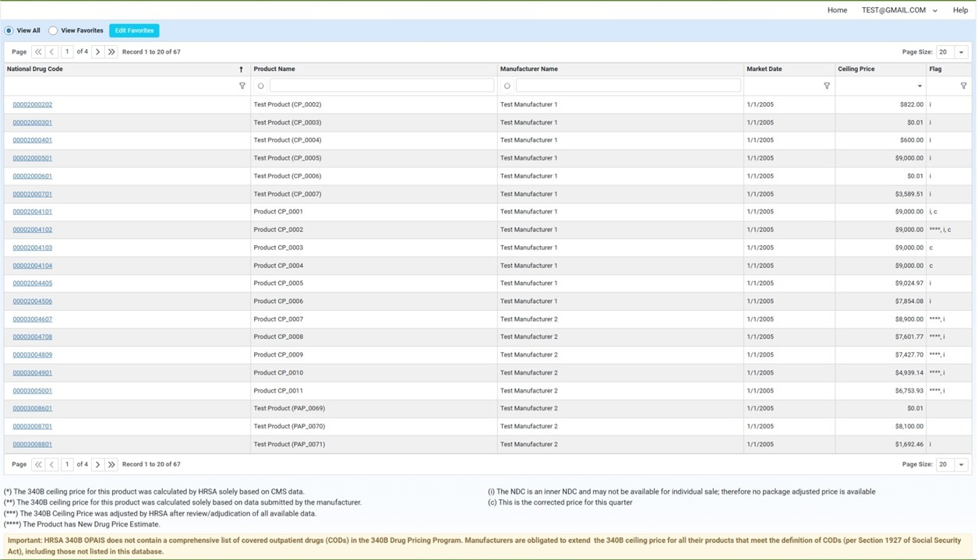Open the Market Date filter funnel

click(827, 86)
